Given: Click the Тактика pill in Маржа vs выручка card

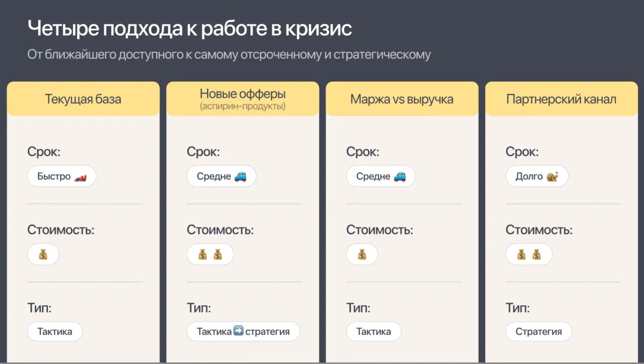Looking at the screenshot, I should [374, 331].
